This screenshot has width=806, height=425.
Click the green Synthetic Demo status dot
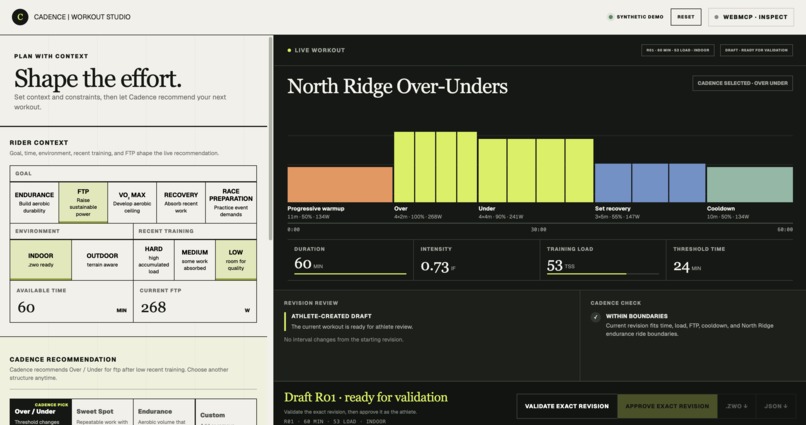tap(610, 17)
